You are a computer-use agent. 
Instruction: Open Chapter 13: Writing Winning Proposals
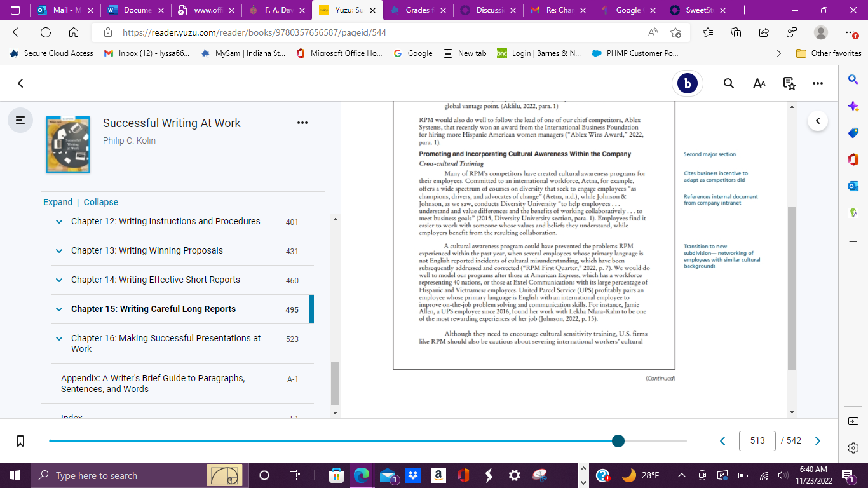[147, 250]
